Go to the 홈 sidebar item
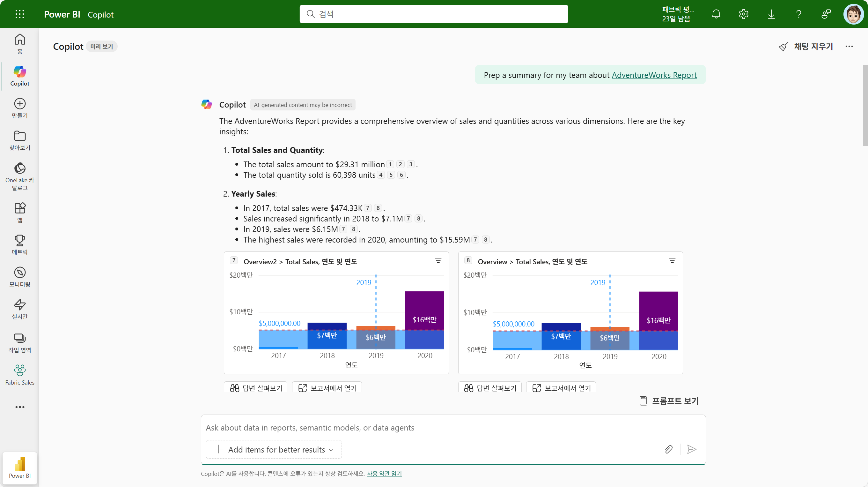This screenshot has width=868, height=487. [x=19, y=43]
